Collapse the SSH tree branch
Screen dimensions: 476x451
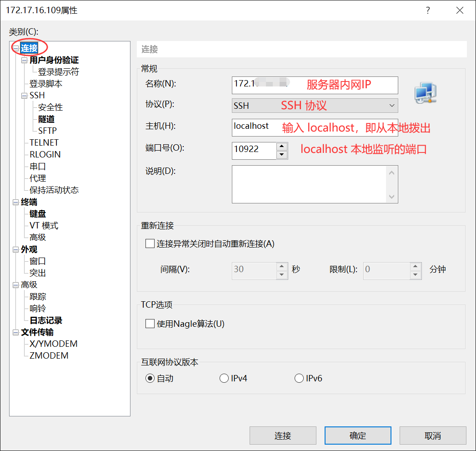(24, 95)
